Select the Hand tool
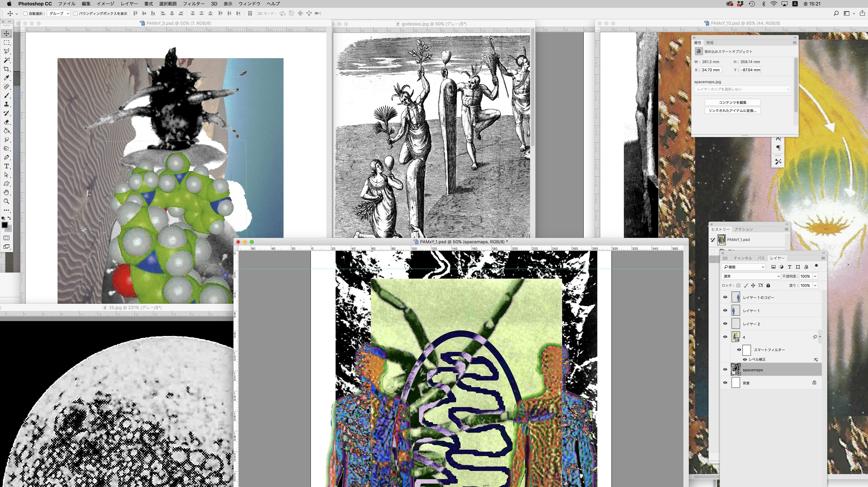The width and height of the screenshot is (868, 487). [x=6, y=192]
